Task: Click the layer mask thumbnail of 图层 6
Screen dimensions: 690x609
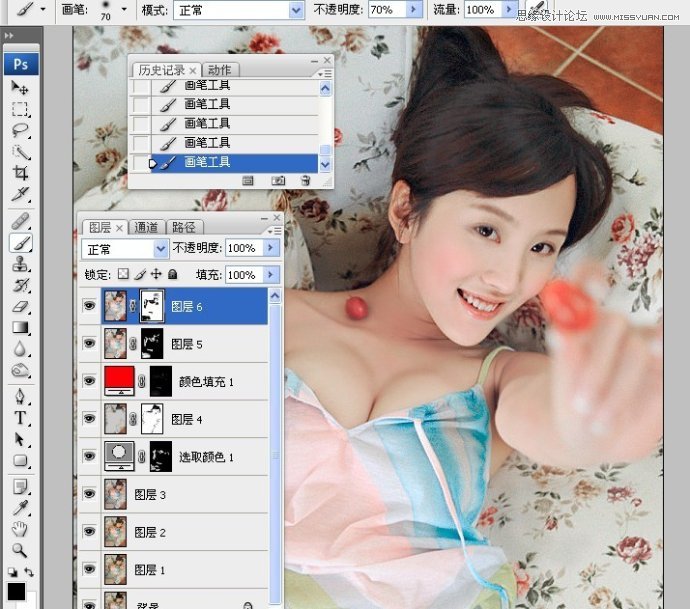Action: tap(152, 306)
